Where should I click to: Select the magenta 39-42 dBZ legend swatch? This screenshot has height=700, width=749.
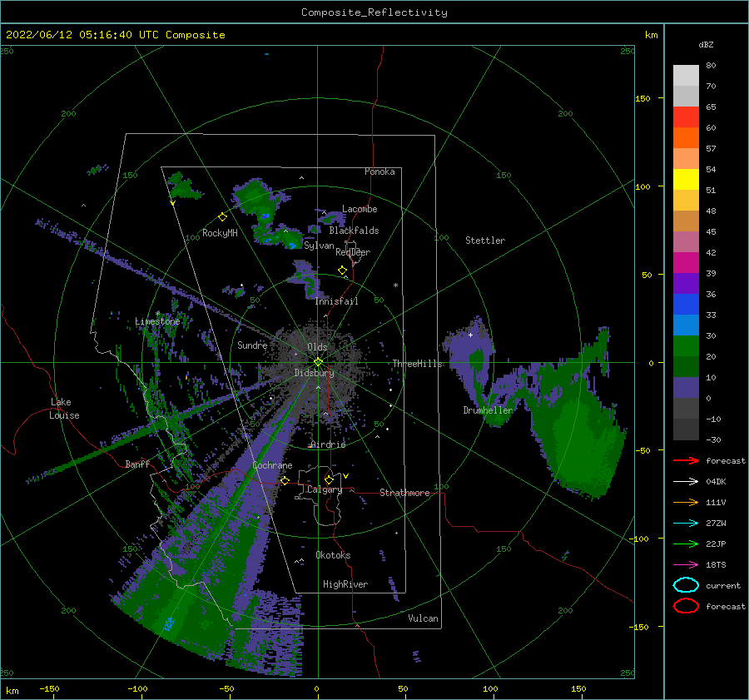click(x=686, y=263)
